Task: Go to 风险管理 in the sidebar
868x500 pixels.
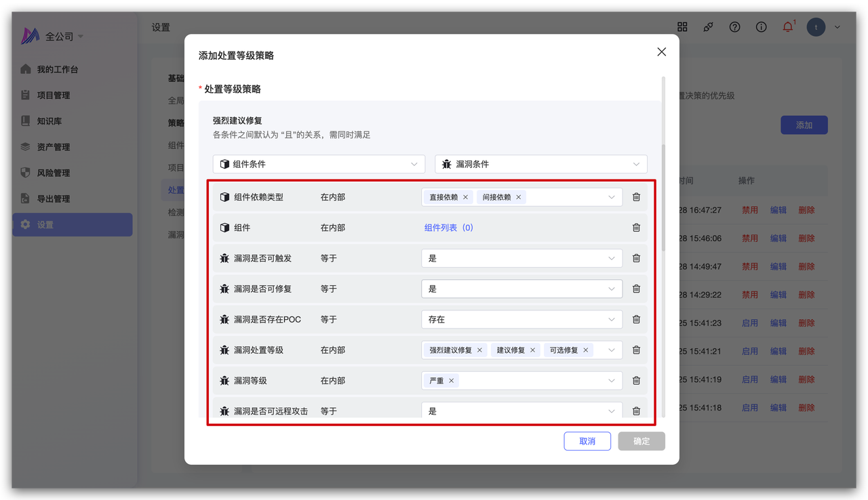Action: (54, 173)
